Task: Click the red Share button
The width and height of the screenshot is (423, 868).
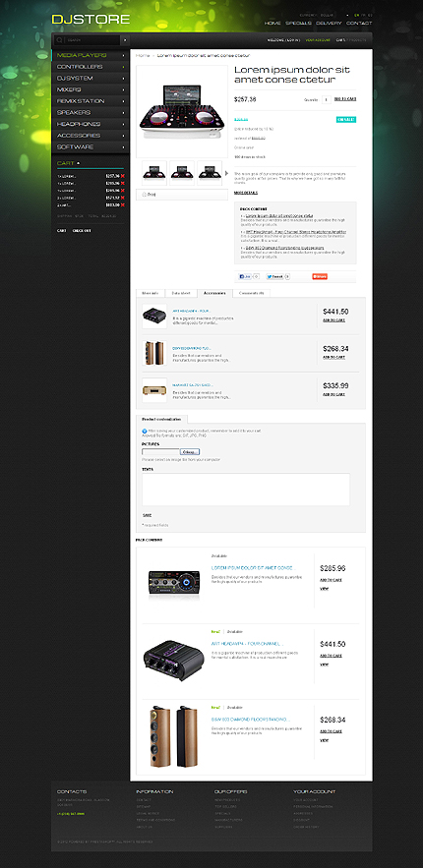Action: [320, 276]
